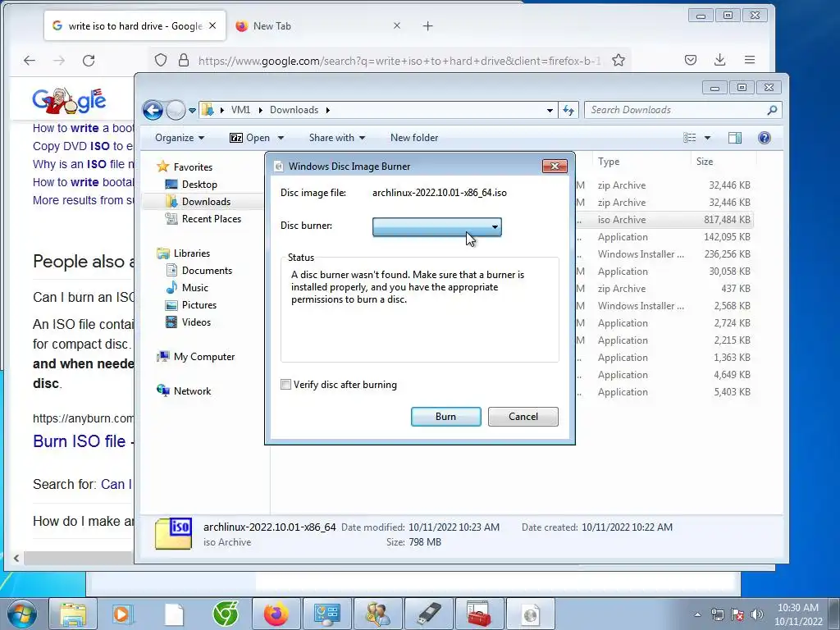The image size is (840, 630).
Task: Open Explorer help question mark icon
Action: 765,138
